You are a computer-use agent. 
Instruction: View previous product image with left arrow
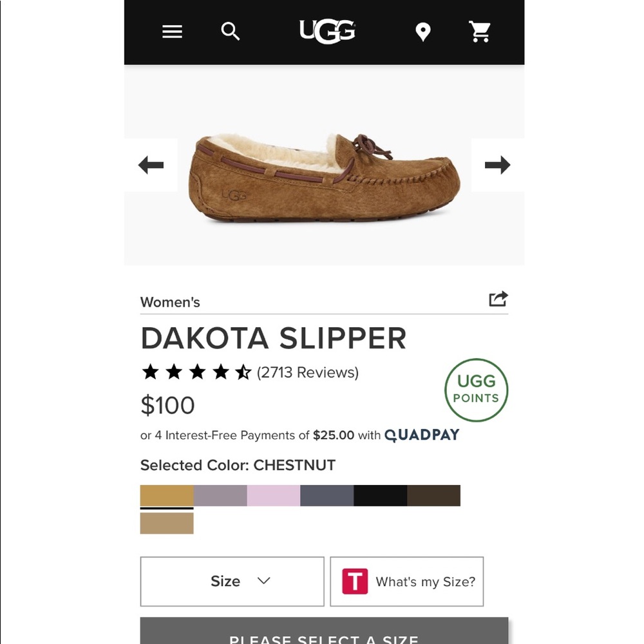point(150,165)
